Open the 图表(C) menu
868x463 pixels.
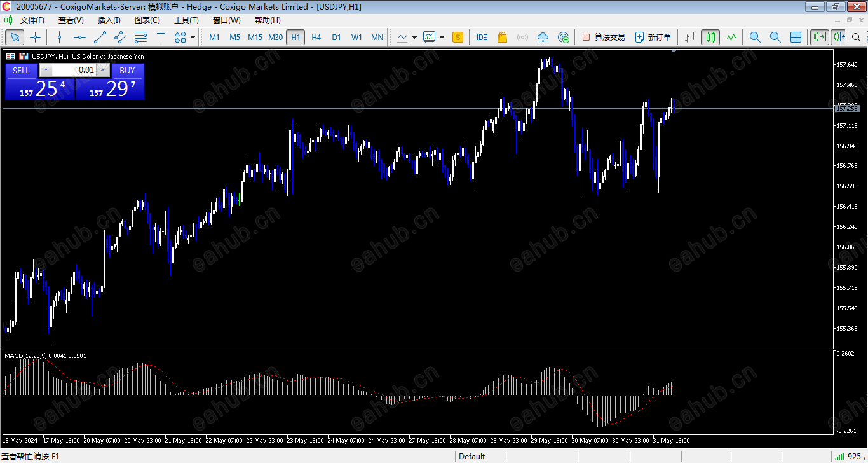click(x=147, y=20)
